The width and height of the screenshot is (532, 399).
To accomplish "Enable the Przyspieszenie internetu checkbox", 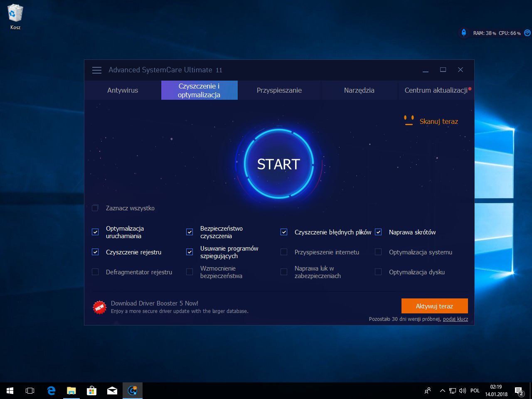I will (284, 252).
